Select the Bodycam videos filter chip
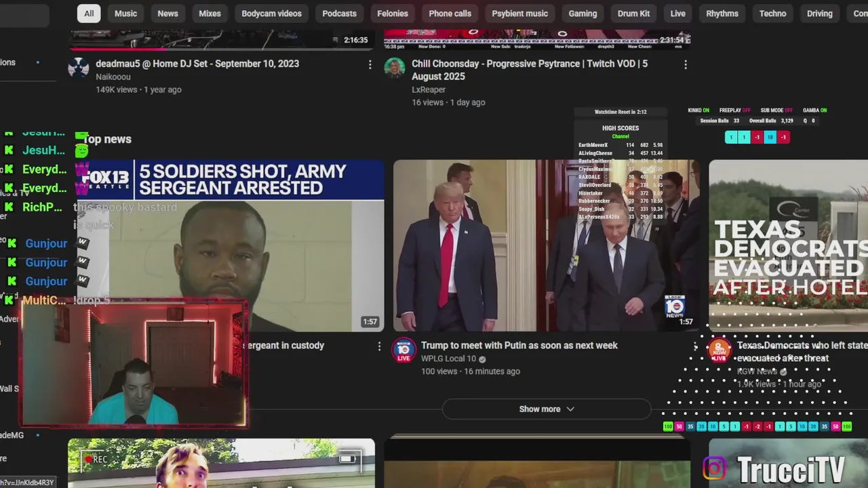 tap(271, 14)
